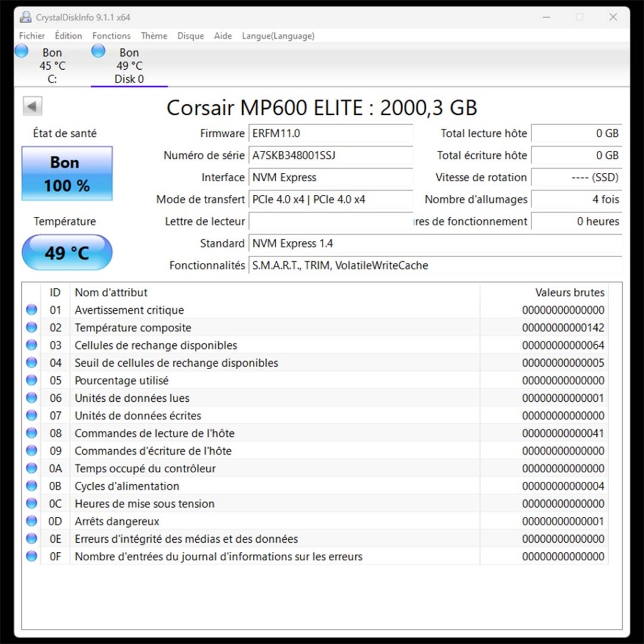644x644 pixels.
Task: Select the Température composite attribute row
Action: (x=316, y=327)
